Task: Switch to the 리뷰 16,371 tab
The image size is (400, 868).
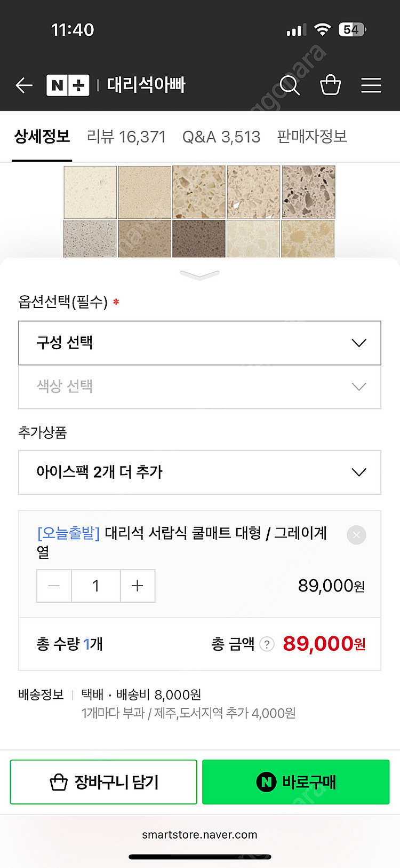Action: coord(126,137)
